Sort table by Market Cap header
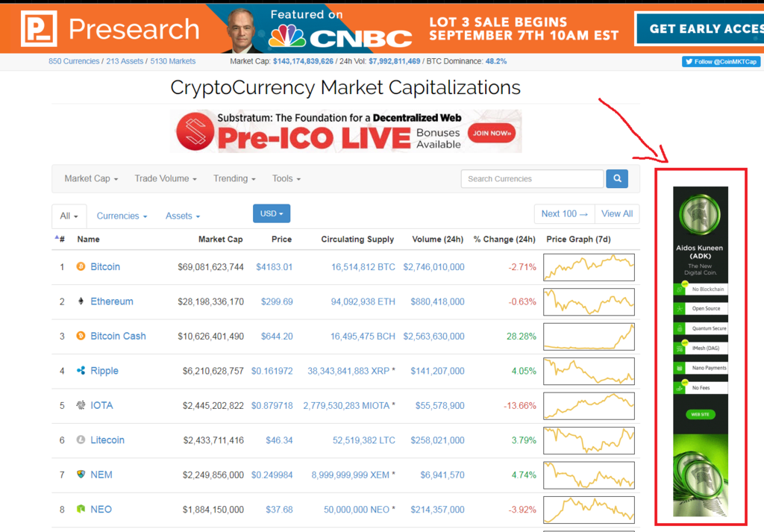The width and height of the screenshot is (764, 532). coord(220,240)
